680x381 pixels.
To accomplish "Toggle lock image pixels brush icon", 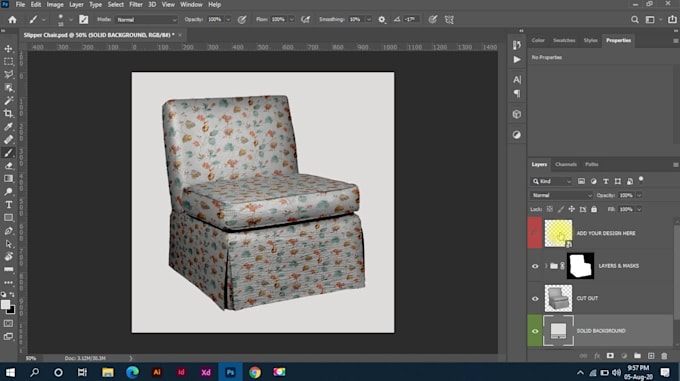I will (561, 209).
